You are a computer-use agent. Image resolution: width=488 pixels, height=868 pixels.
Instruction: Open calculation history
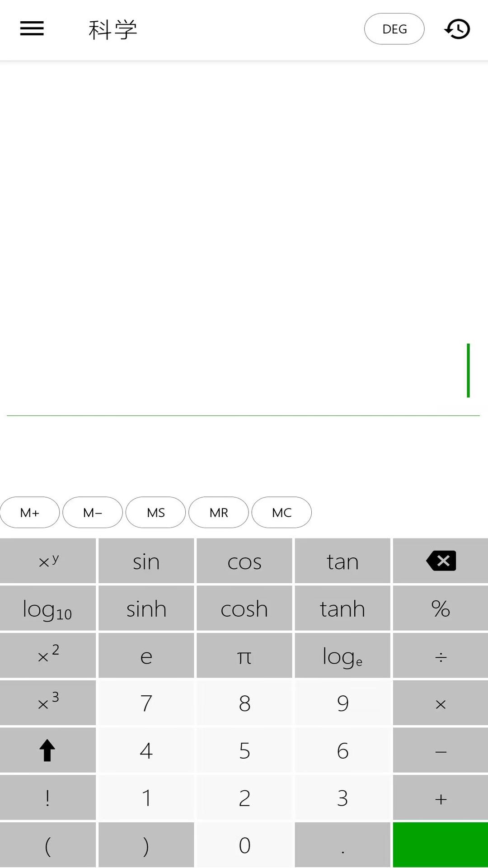[x=457, y=29]
